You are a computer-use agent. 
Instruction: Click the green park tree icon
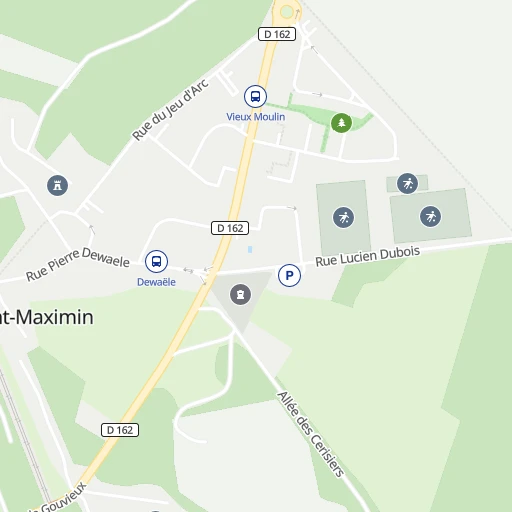pos(341,123)
